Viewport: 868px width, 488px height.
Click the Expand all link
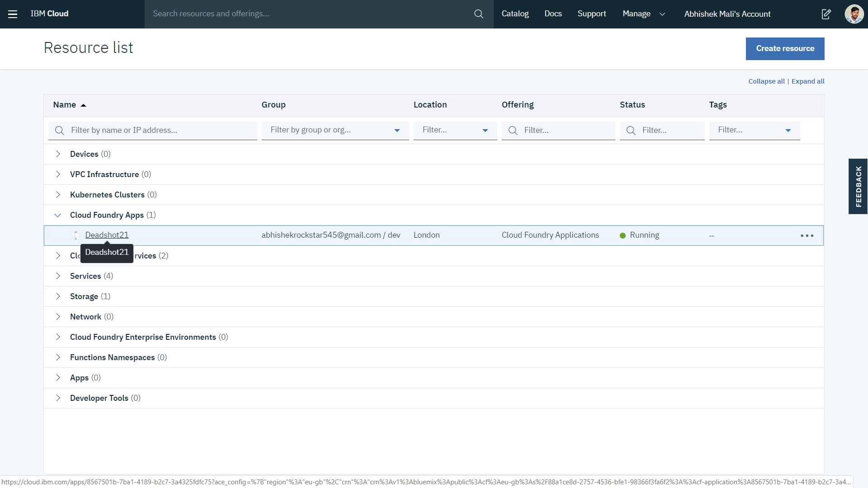(808, 81)
